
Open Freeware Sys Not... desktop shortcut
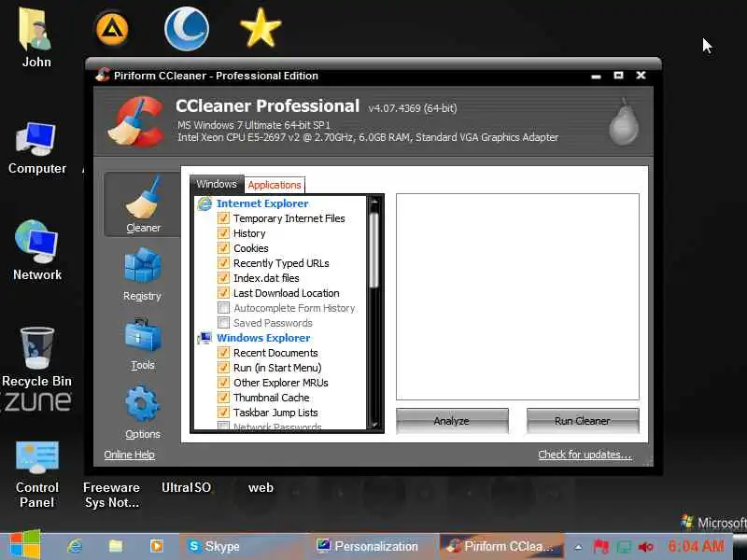point(112,495)
